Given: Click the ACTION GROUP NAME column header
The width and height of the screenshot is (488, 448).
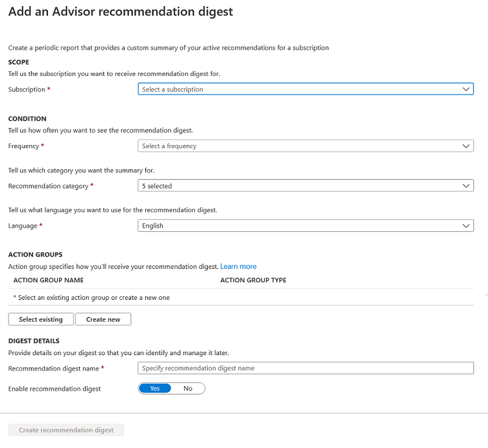Looking at the screenshot, I should point(49,280).
